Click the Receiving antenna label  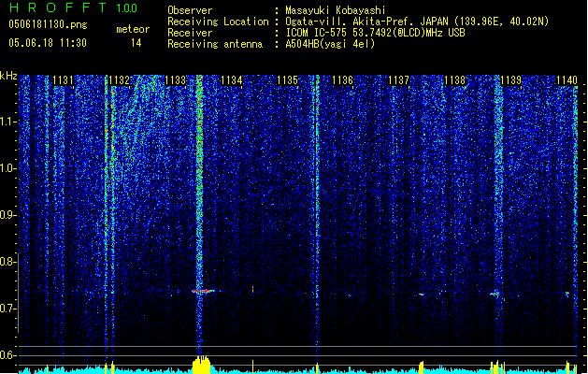215,44
